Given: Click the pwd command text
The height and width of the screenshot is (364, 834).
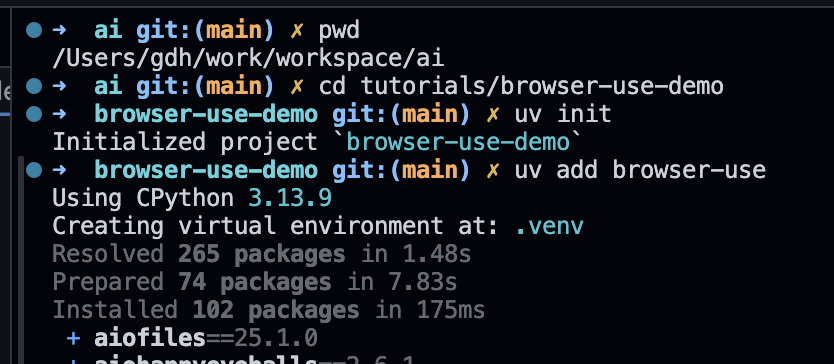Looking at the screenshot, I should (x=339, y=32).
